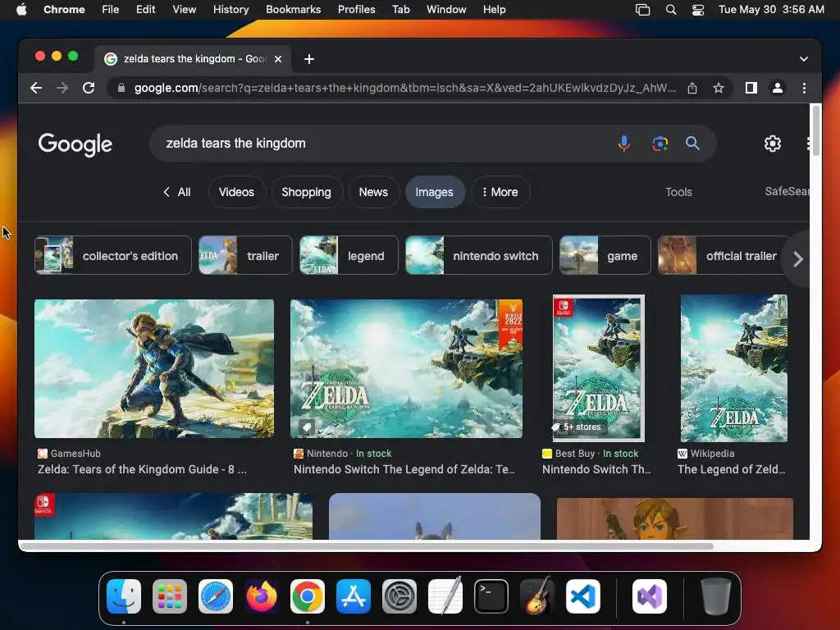Click the horizontal page scrollbar

367,546
